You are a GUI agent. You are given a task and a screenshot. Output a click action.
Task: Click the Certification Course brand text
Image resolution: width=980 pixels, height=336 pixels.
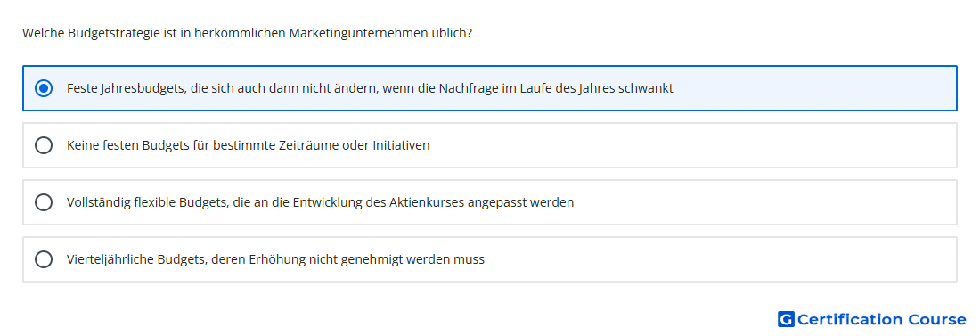(881, 320)
